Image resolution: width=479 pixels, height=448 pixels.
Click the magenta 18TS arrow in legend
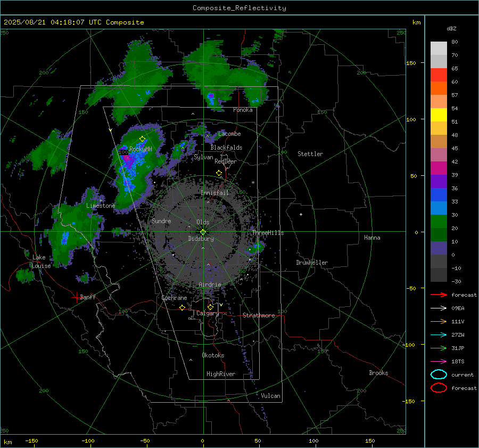[439, 362]
